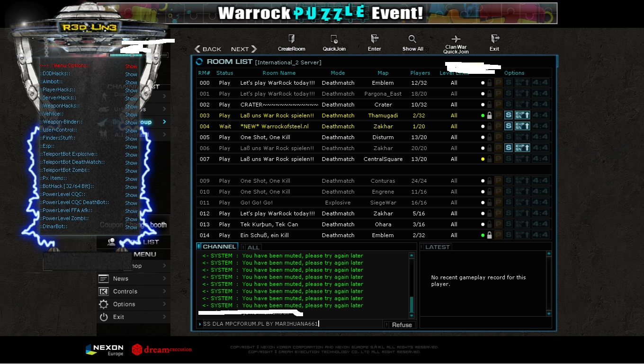Click the 4:4 icon on room 005
The image size is (644, 364).
(541, 137)
